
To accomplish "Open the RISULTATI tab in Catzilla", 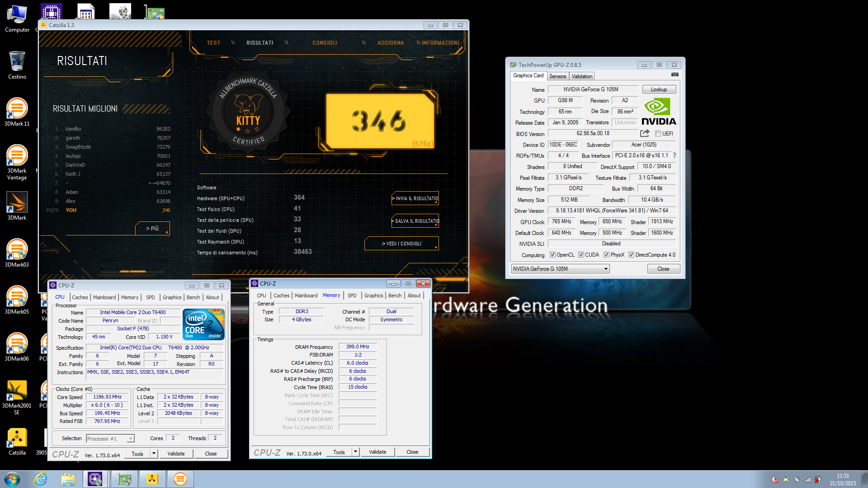I will pos(259,43).
